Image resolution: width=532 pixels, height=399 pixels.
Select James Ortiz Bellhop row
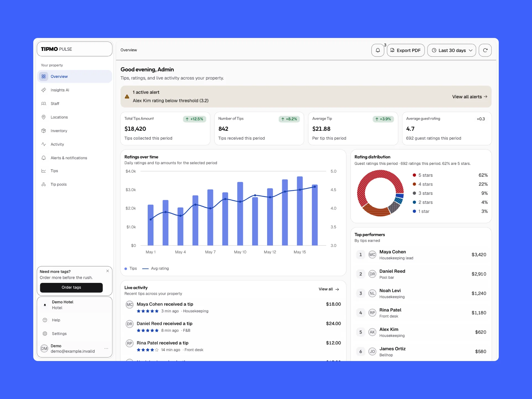tap(421, 352)
